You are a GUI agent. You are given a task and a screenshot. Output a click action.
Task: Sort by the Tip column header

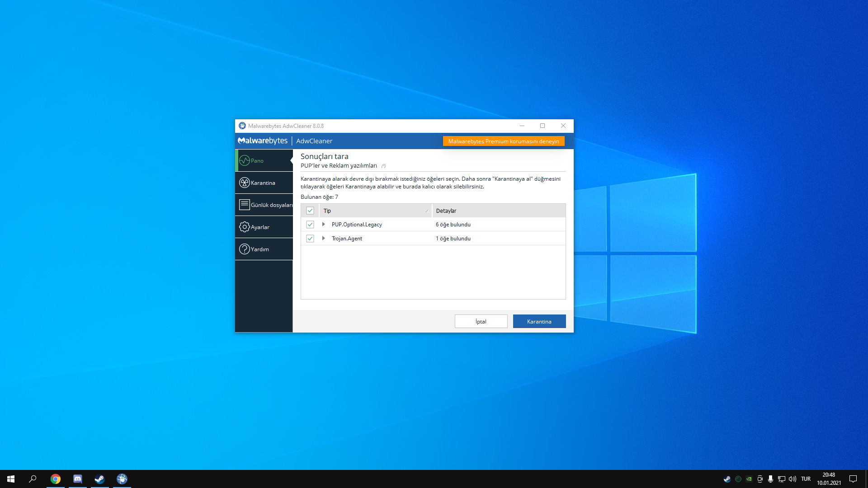coord(376,211)
